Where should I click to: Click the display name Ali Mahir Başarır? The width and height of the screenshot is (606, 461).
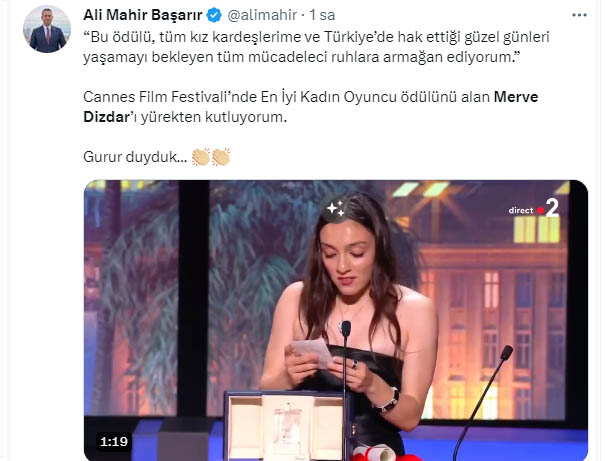click(x=143, y=15)
